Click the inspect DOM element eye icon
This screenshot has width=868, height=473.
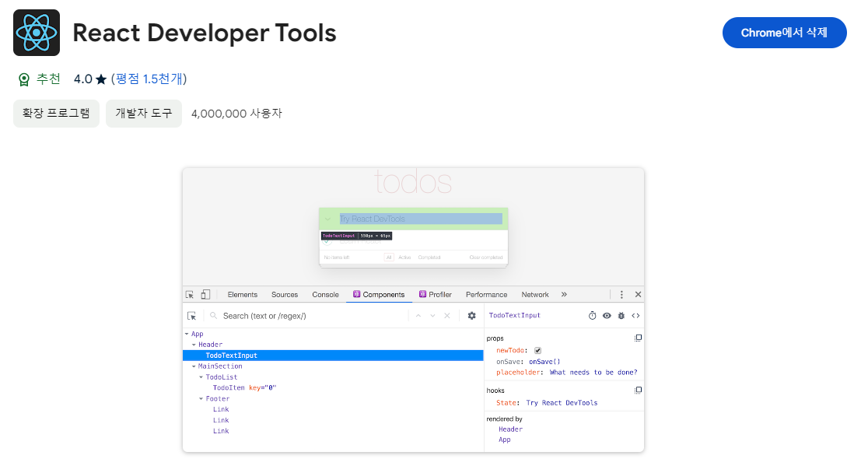pyautogui.click(x=607, y=316)
